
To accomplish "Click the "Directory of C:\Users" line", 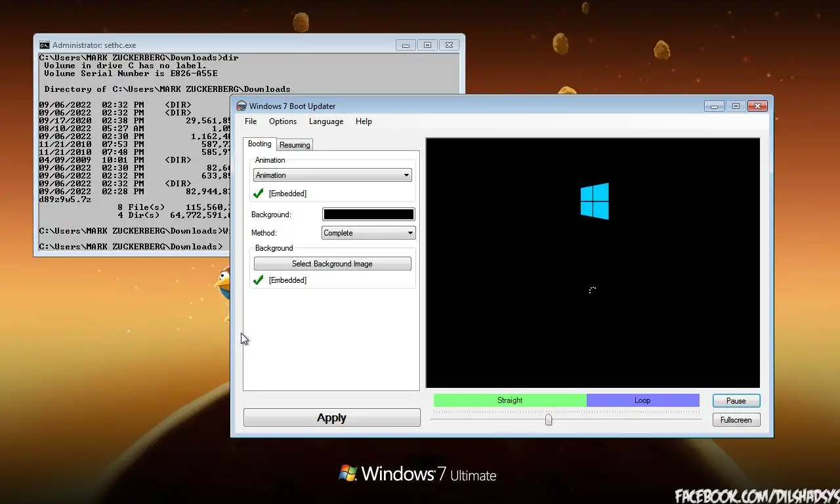I will point(167,89).
